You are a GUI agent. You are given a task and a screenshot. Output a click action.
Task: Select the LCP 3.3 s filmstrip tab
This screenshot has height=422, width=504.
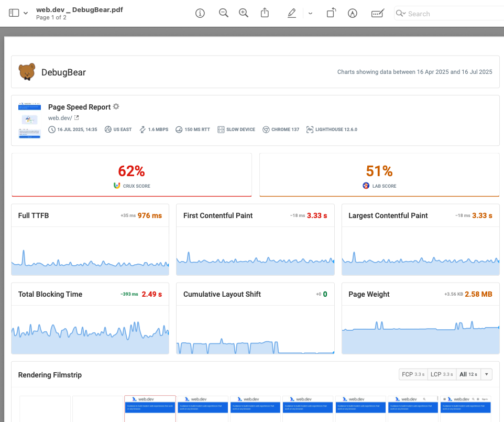coord(442,374)
